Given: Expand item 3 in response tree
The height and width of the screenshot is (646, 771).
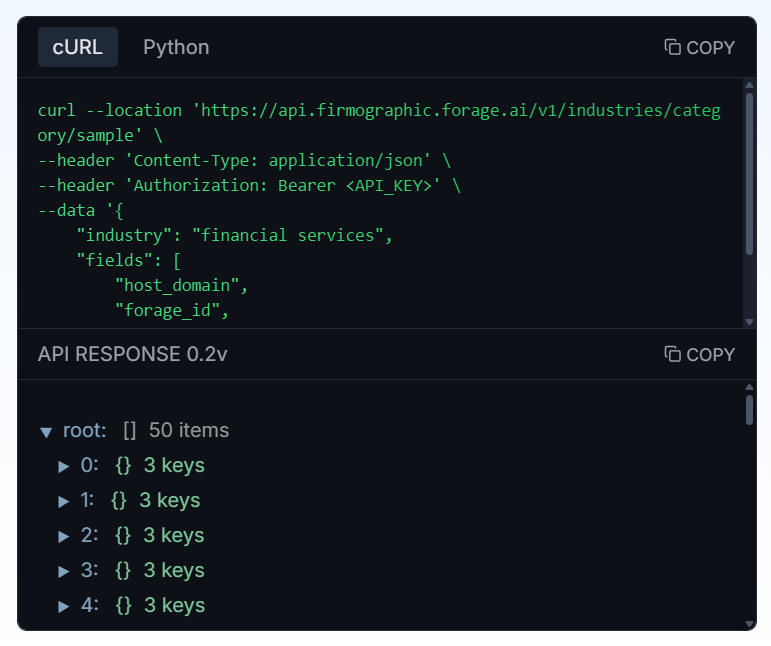Looking at the screenshot, I should [x=63, y=571].
